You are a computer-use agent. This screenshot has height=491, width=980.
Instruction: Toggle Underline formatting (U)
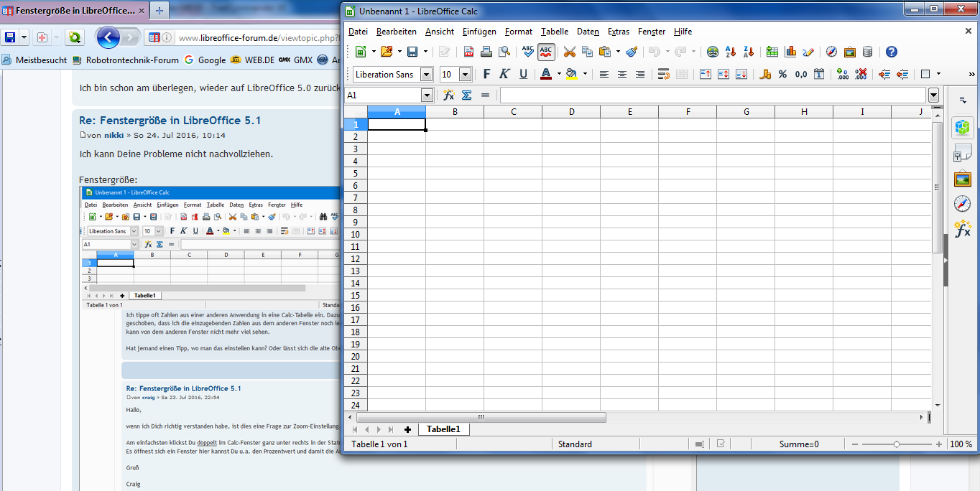coord(523,74)
